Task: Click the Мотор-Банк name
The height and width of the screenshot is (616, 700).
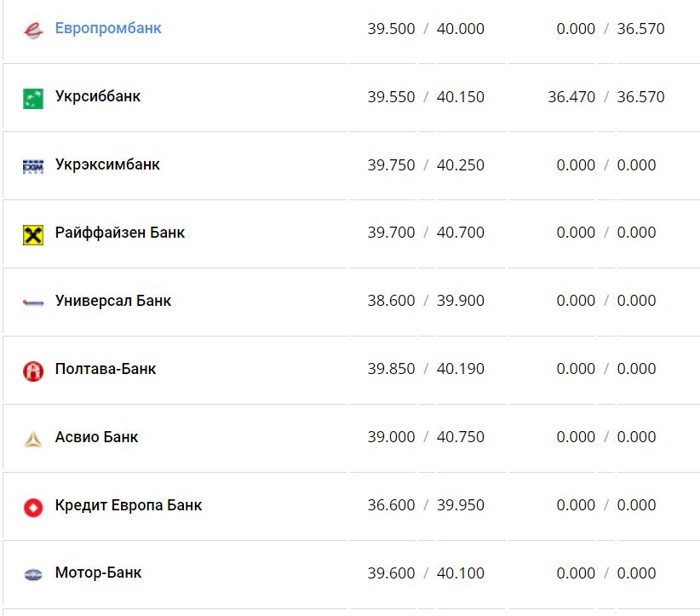Action: pos(98,573)
